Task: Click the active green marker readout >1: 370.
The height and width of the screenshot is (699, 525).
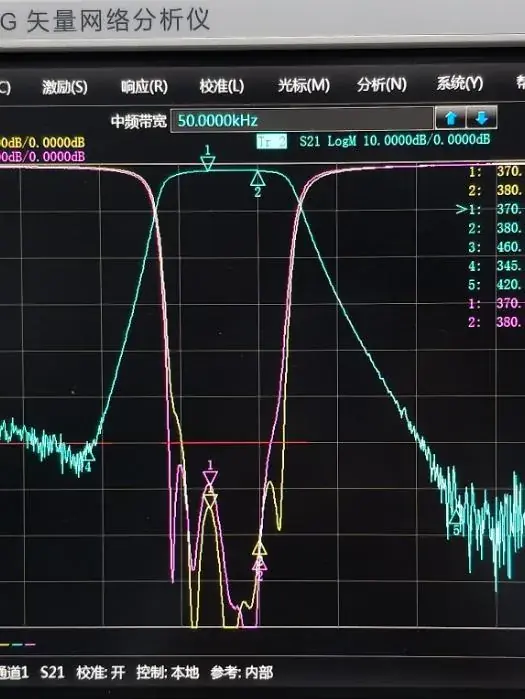Action: (490, 209)
